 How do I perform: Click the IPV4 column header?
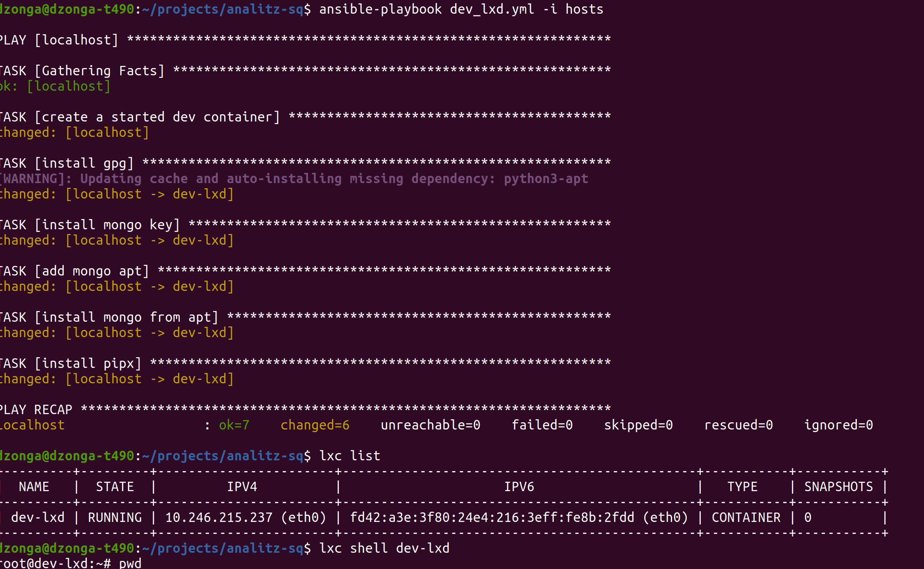(x=242, y=486)
